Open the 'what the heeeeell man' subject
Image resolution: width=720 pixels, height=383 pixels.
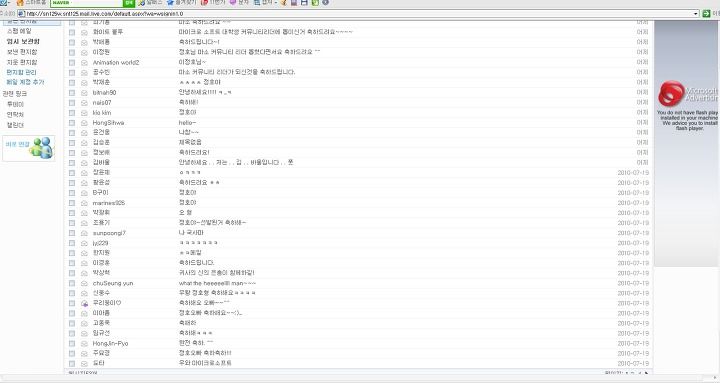tap(217, 283)
